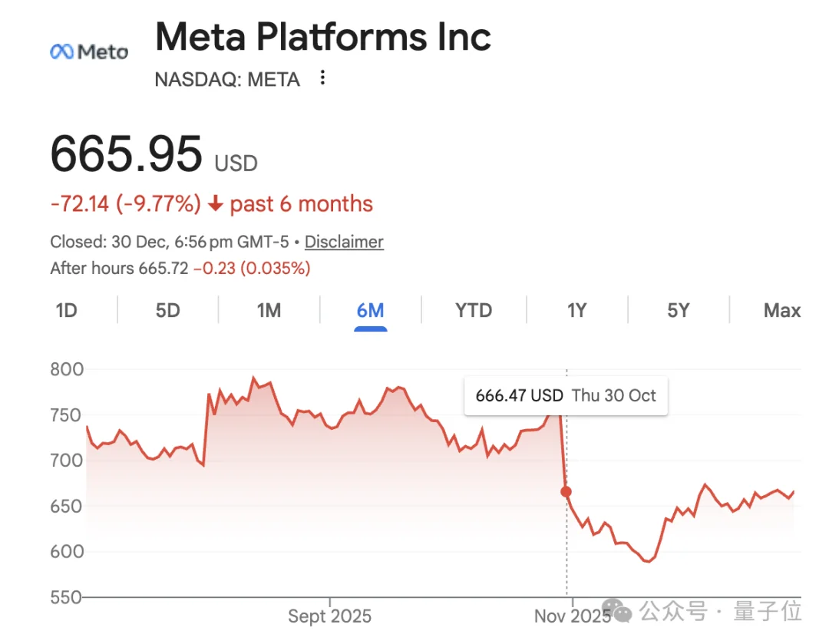Click the Meta Platforms Inc heading
The height and width of the screenshot is (644, 829).
(323, 37)
